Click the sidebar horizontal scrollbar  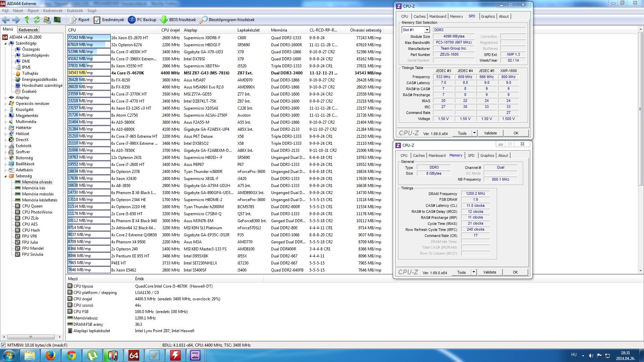click(31, 337)
